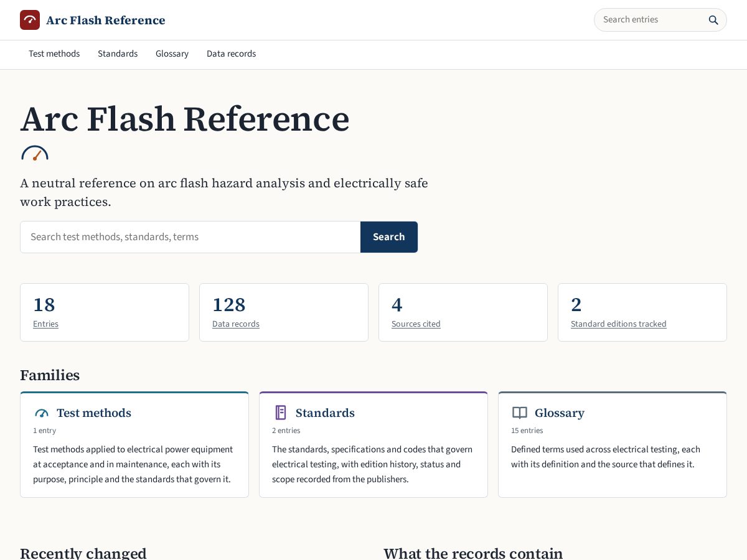Click the 'Families' section heading

click(50, 375)
